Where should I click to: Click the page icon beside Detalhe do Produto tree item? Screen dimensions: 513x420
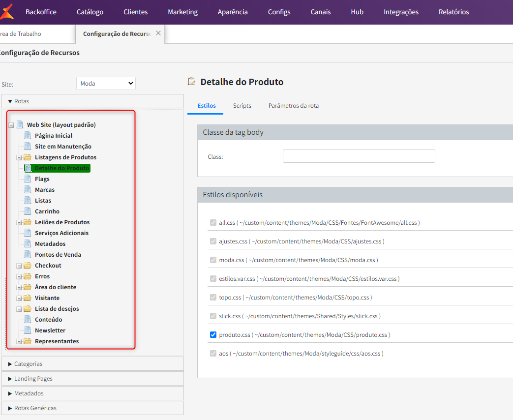[29, 168]
